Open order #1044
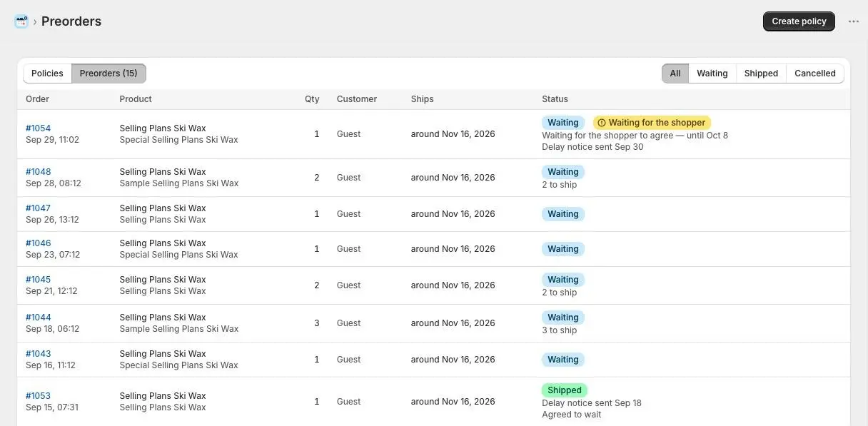The height and width of the screenshot is (426, 868). 39,318
